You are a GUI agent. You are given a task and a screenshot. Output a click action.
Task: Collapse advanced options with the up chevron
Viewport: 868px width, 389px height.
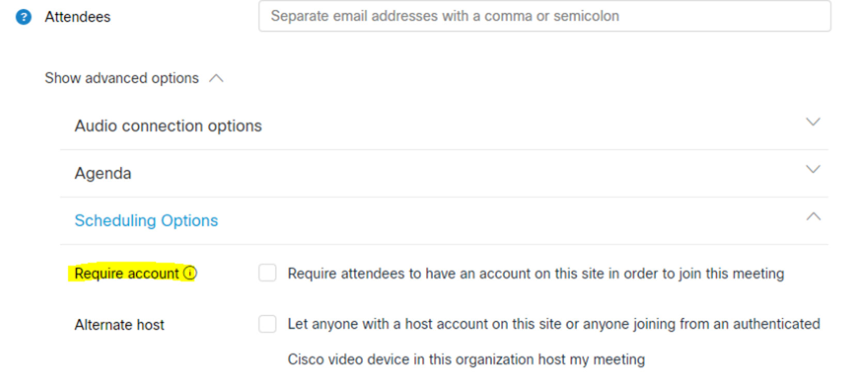(216, 79)
